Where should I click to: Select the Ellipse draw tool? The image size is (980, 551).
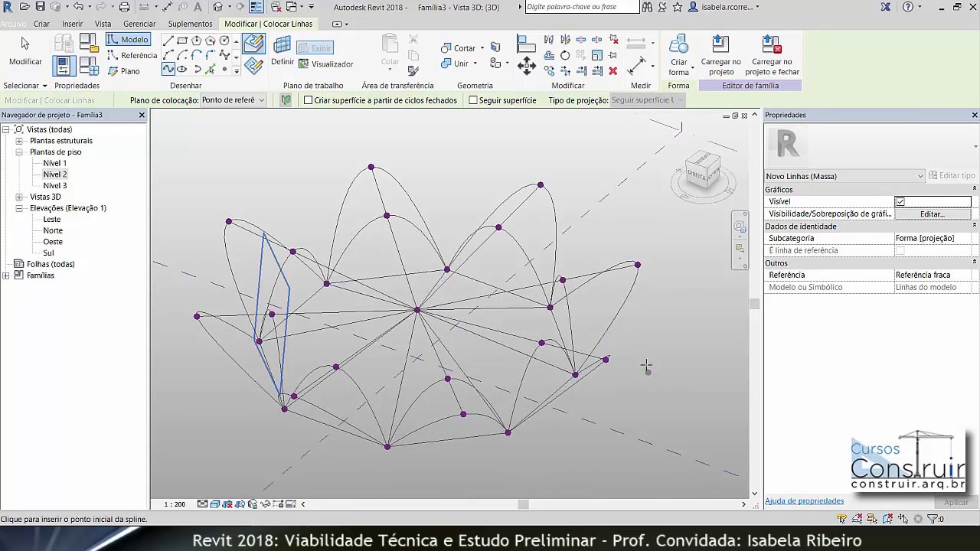[x=182, y=69]
